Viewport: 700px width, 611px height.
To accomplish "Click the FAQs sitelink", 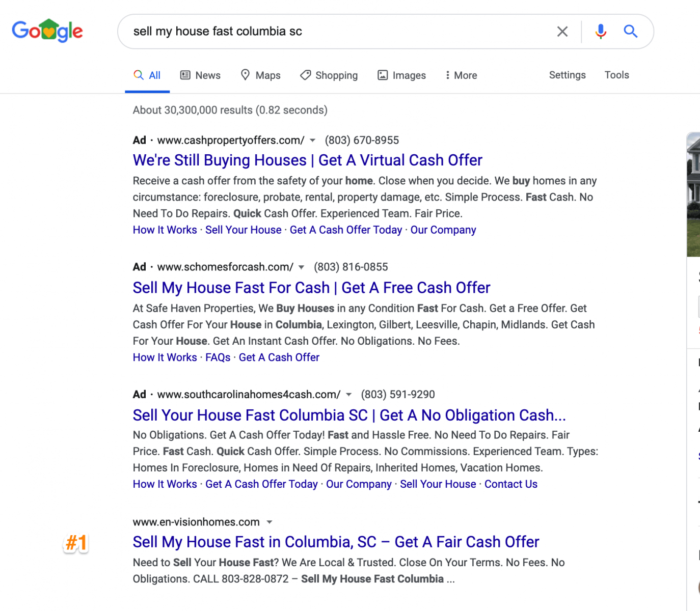I will pos(218,357).
